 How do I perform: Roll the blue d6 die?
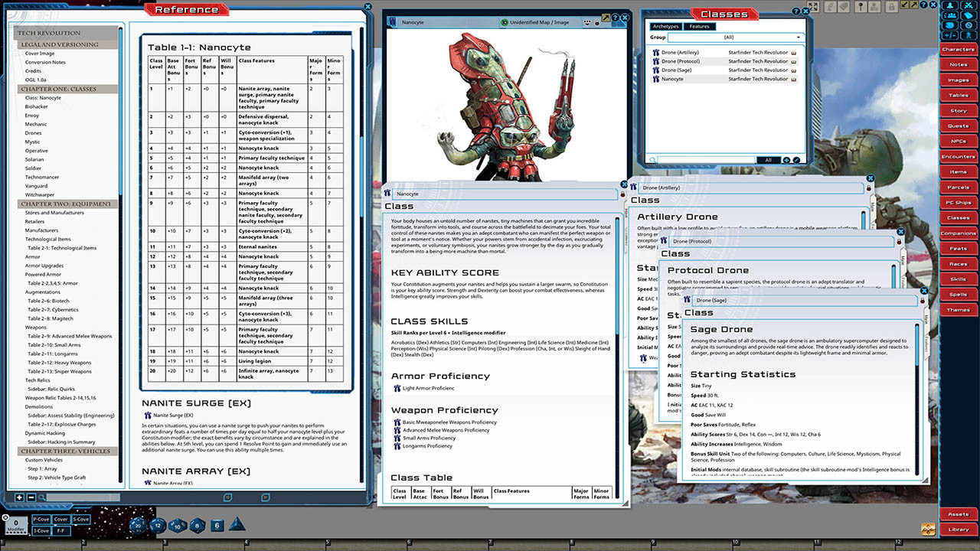pos(217,524)
